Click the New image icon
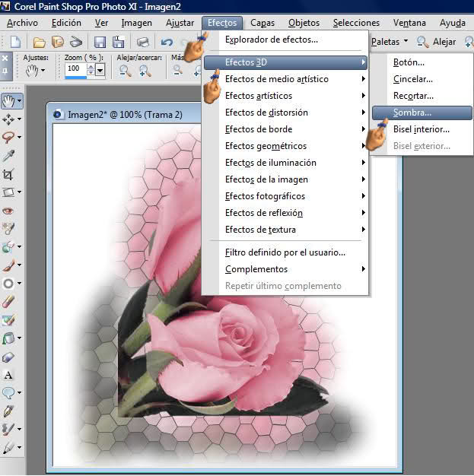 click(x=16, y=42)
